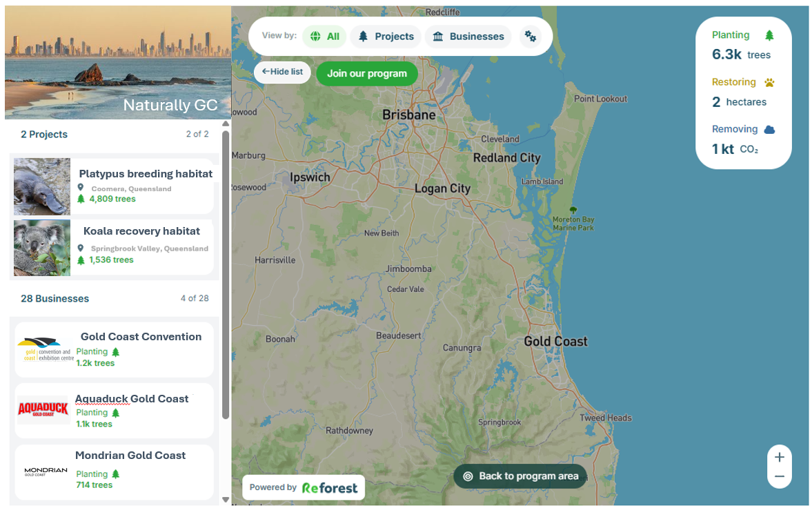Click the 2 Projects heading
The height and width of the screenshot is (508, 812).
point(44,135)
